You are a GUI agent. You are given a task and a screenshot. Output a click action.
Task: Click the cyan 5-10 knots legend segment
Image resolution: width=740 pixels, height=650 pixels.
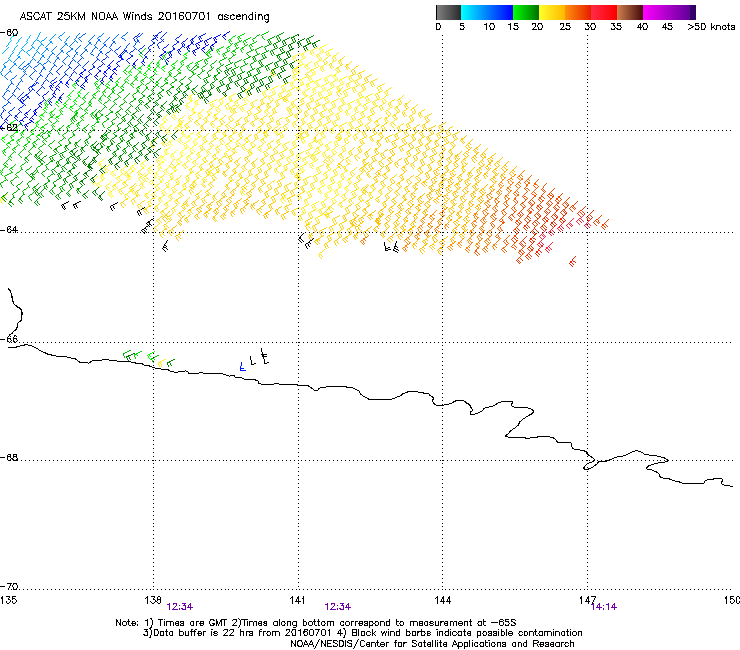point(474,12)
